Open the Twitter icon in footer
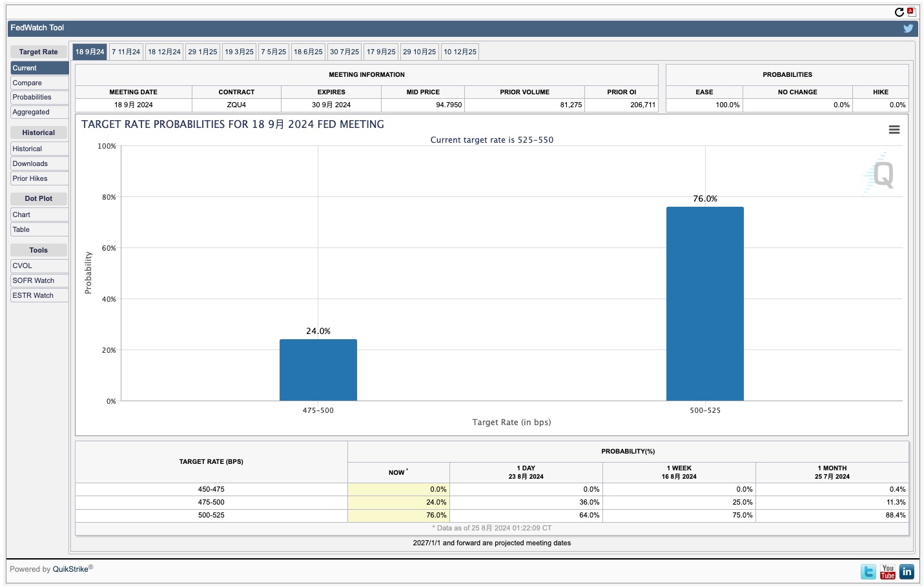924x586 pixels. 868,572
